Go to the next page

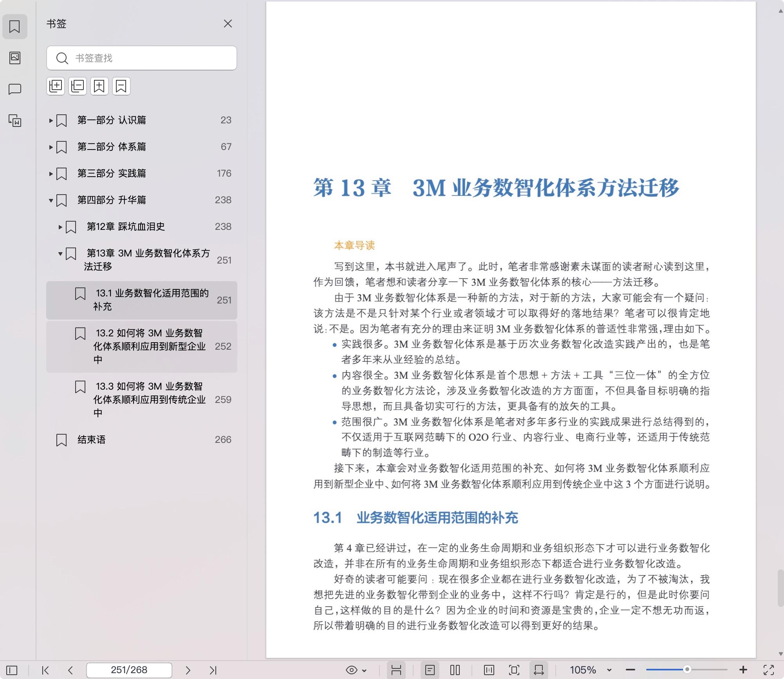click(188, 670)
